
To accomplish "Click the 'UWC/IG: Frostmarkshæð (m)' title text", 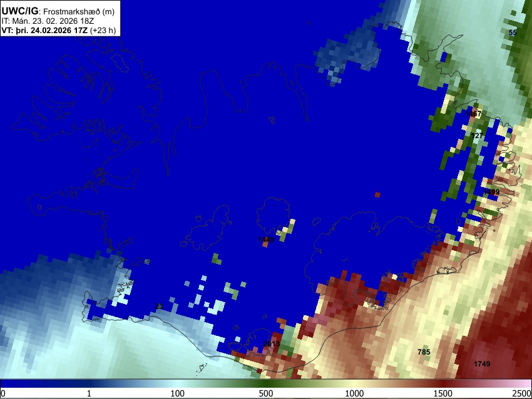I will pos(58,11).
